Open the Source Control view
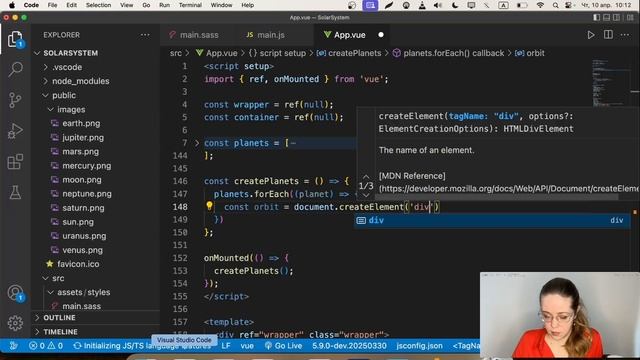This screenshot has height=360, width=640. 15,100
